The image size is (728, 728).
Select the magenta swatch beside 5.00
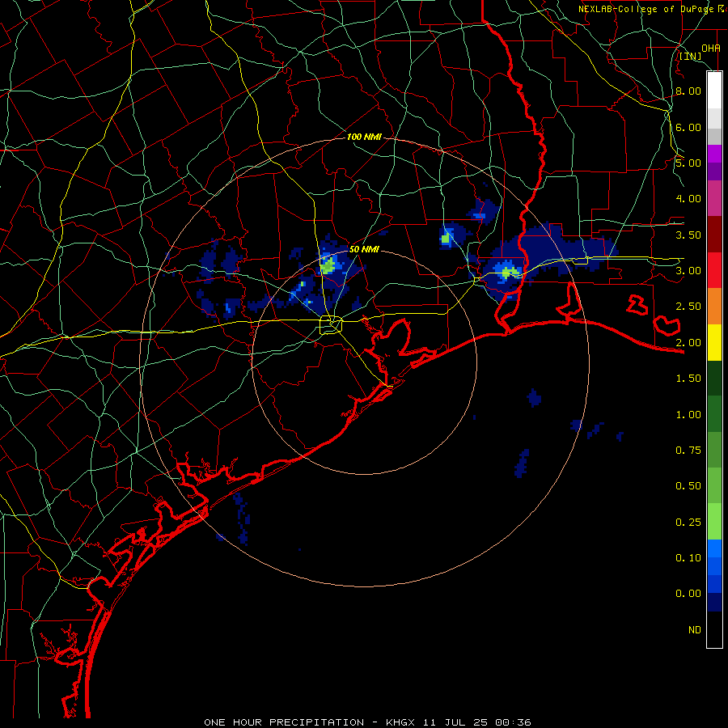point(714,154)
